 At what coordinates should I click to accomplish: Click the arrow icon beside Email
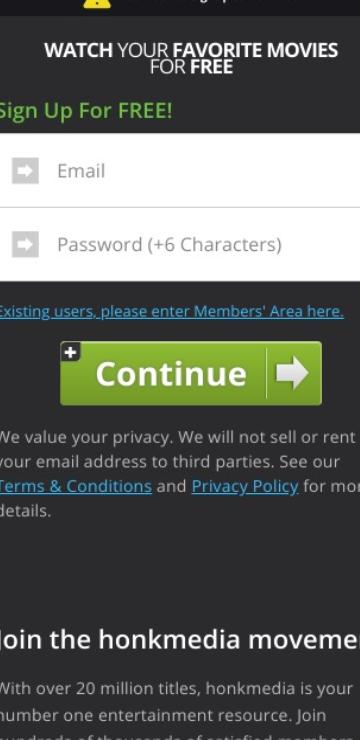tap(25, 170)
